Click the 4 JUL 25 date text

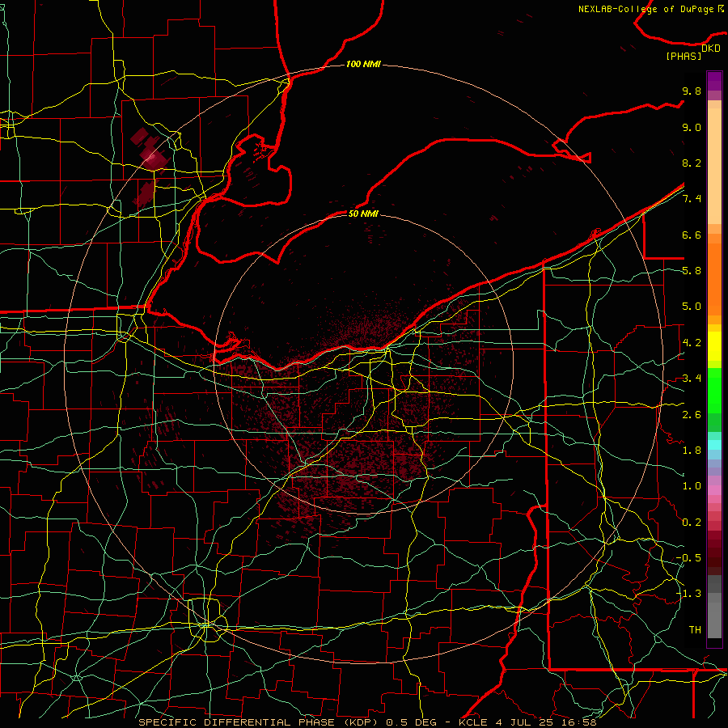(x=527, y=722)
